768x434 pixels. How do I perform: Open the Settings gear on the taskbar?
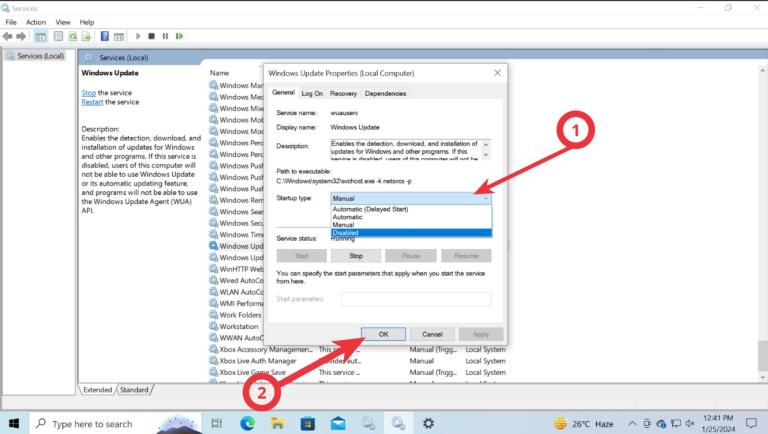click(x=428, y=423)
